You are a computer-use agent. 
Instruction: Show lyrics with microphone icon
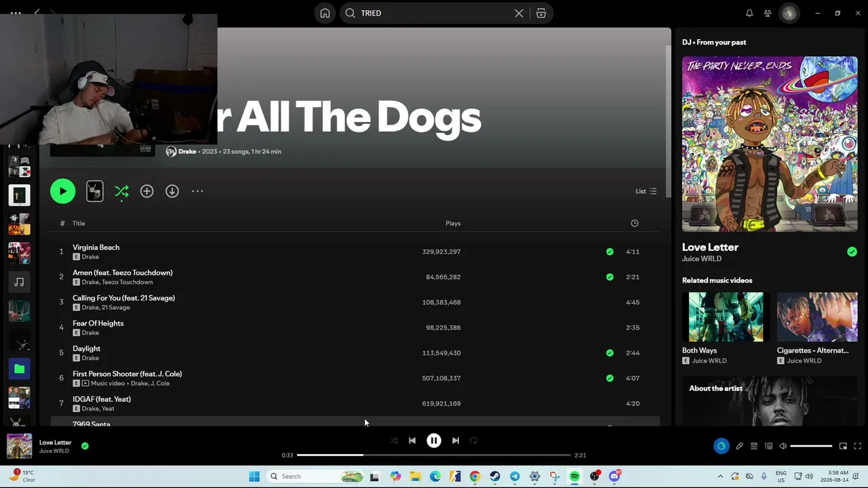point(739,446)
